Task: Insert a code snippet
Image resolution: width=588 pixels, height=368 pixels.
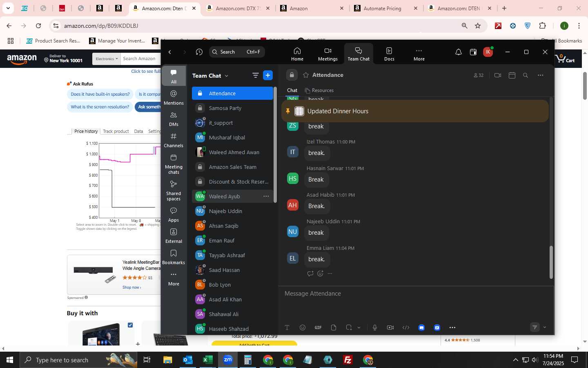Action: [x=406, y=328]
